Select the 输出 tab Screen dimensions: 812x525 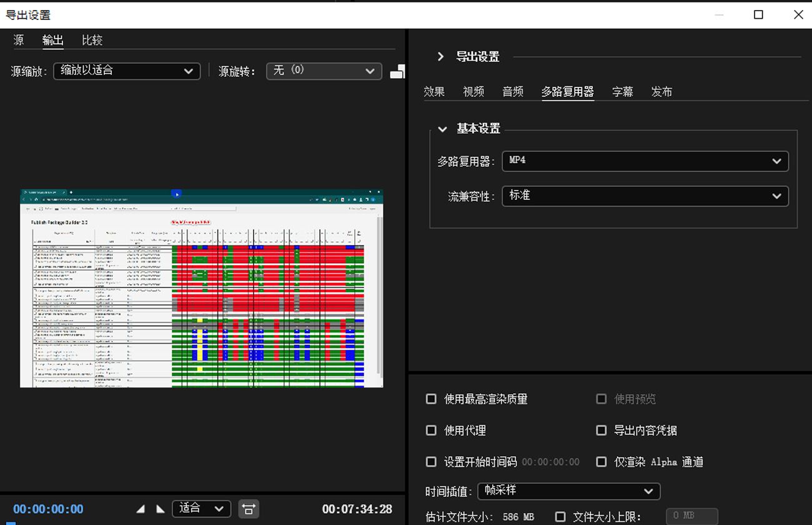pyautogui.click(x=52, y=40)
